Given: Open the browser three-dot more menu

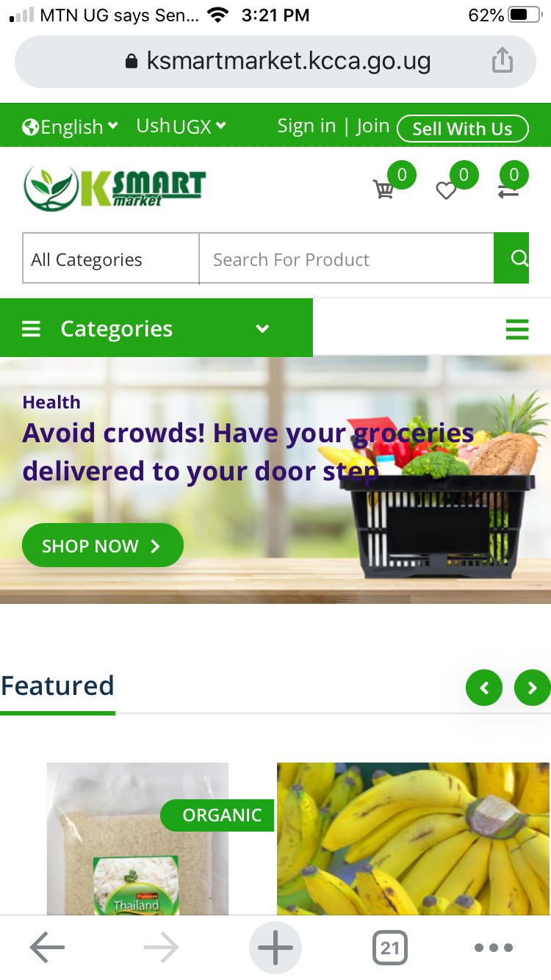Looking at the screenshot, I should (x=494, y=948).
